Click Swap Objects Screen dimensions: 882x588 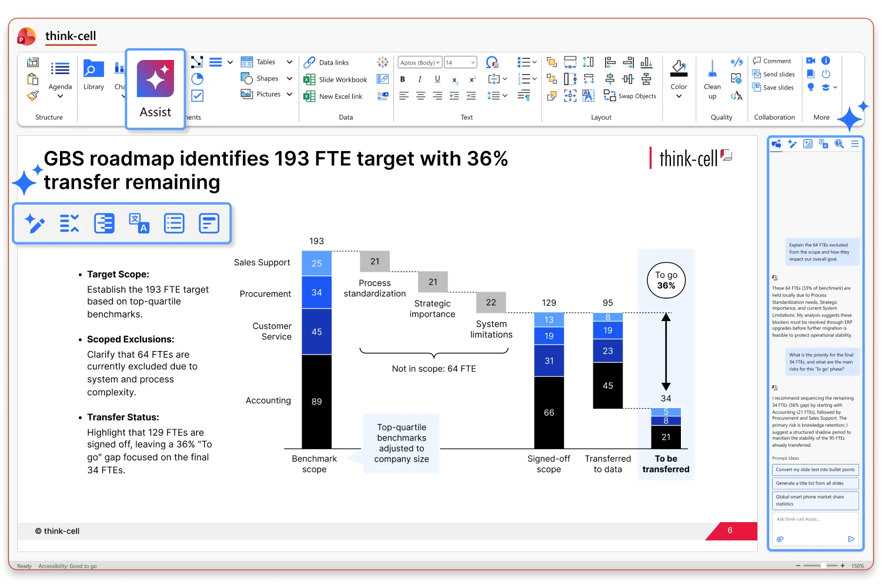click(x=630, y=96)
